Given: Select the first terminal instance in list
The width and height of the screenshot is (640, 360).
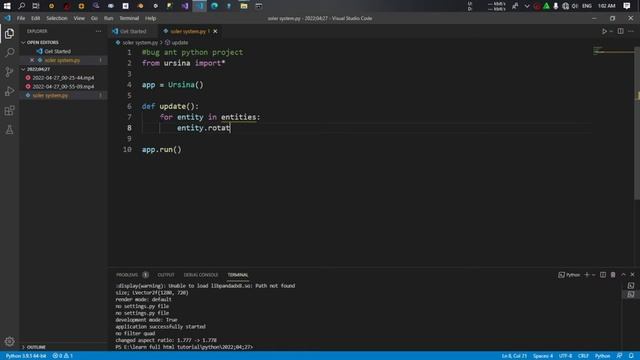Looking at the screenshot, I should (631, 286).
